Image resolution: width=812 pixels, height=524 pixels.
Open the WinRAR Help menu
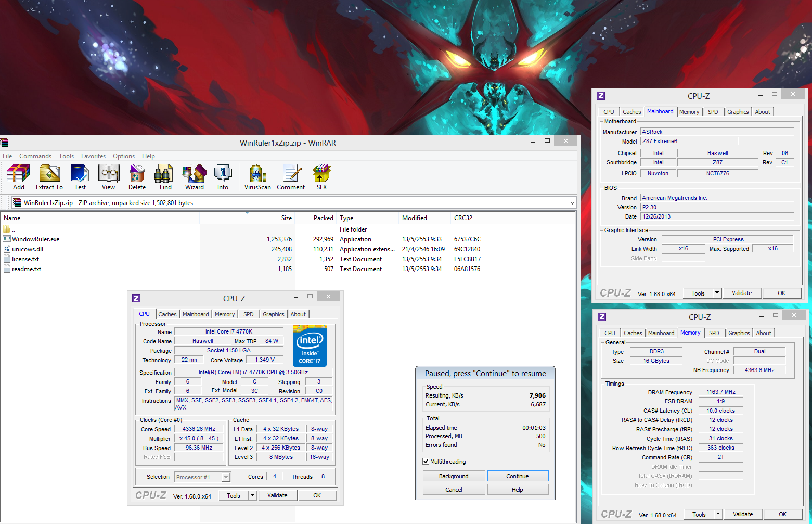[x=148, y=156]
